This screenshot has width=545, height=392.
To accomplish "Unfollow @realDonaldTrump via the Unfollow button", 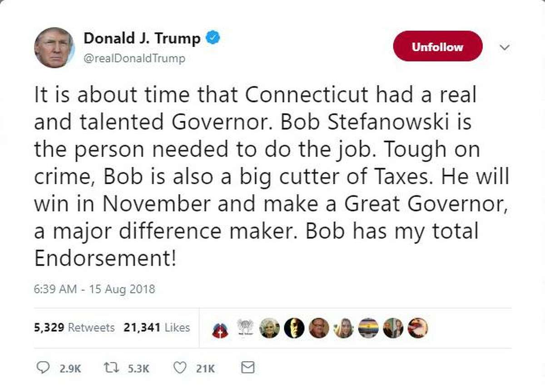I will (436, 46).
